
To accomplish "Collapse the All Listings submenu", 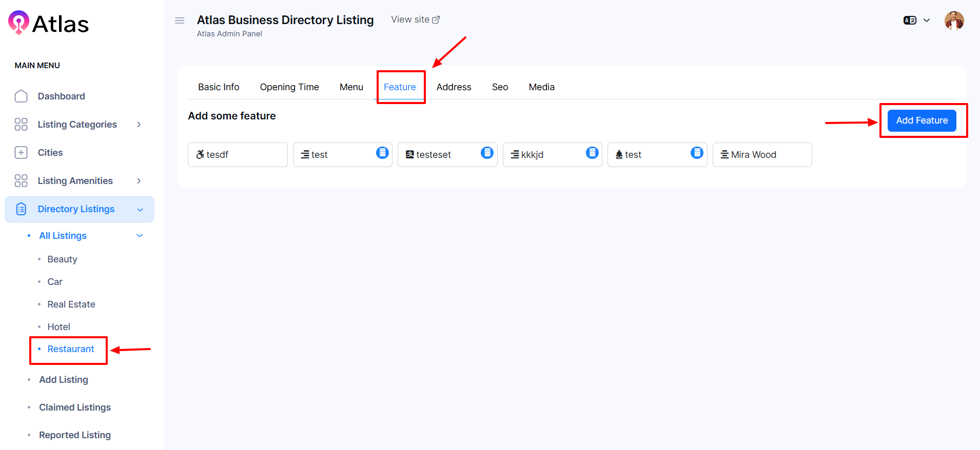I will point(140,236).
